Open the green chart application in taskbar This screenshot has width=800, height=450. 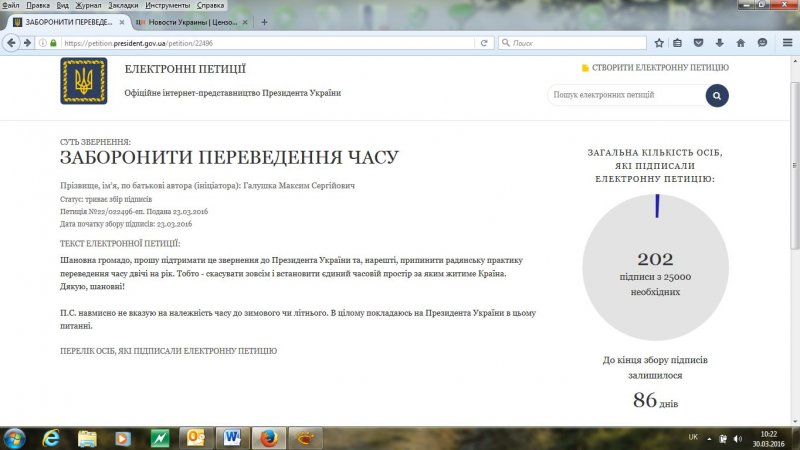coord(160,438)
